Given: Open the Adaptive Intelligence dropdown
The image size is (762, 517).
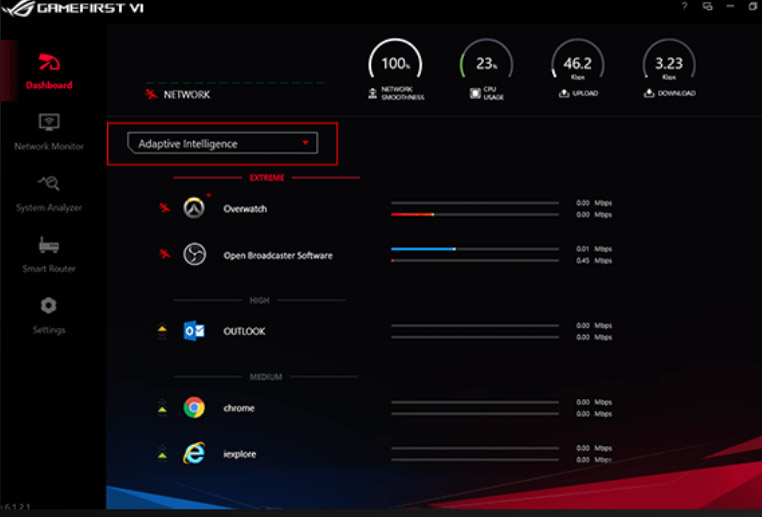Looking at the screenshot, I should (223, 143).
